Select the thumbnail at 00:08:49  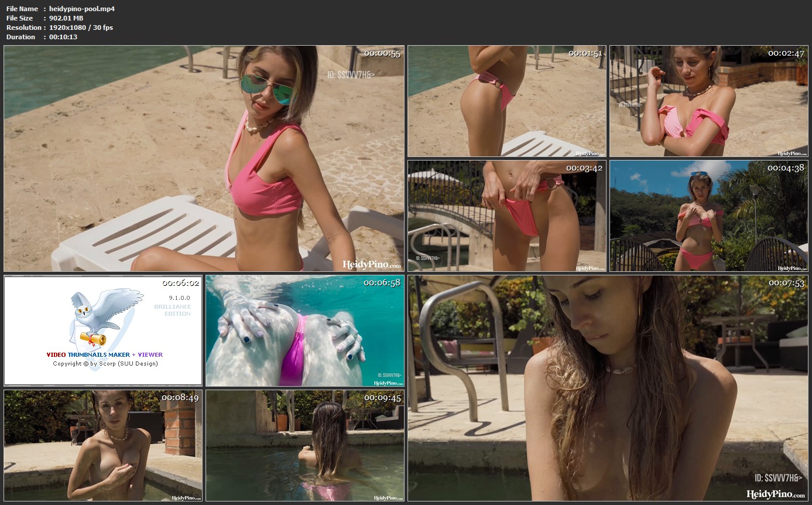(x=103, y=445)
